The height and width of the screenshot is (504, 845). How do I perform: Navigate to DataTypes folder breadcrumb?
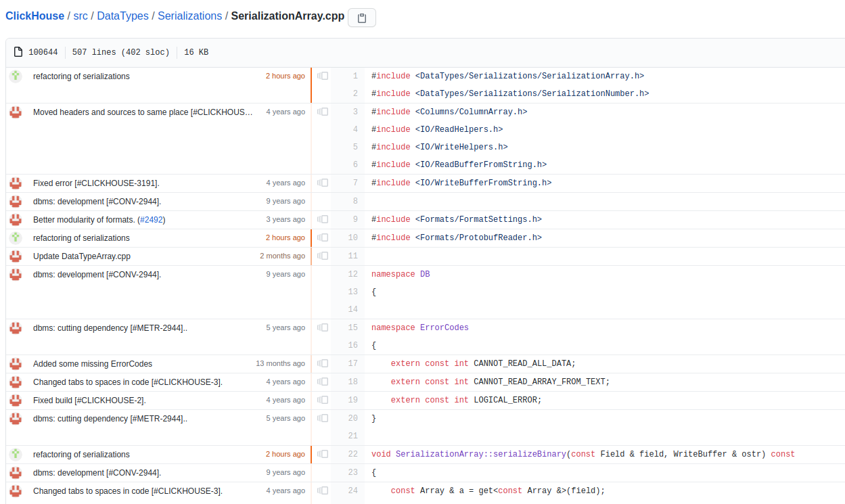pyautogui.click(x=122, y=16)
